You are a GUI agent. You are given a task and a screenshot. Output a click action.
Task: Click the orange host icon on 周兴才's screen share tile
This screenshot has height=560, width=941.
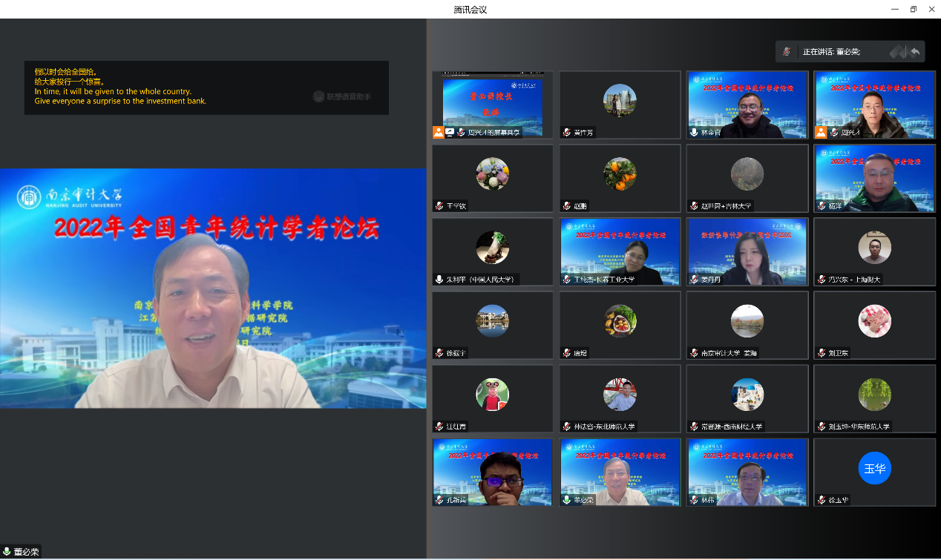pyautogui.click(x=439, y=133)
